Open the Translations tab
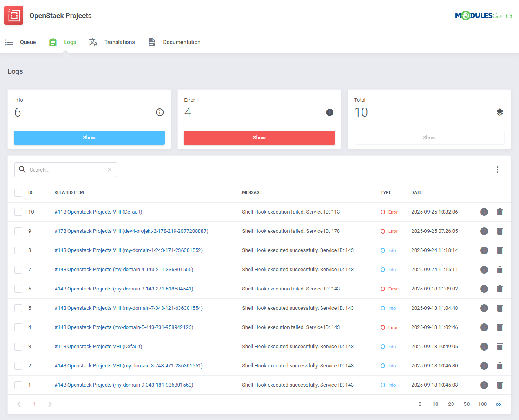Image resolution: width=519 pixels, height=420 pixels. pos(119,42)
